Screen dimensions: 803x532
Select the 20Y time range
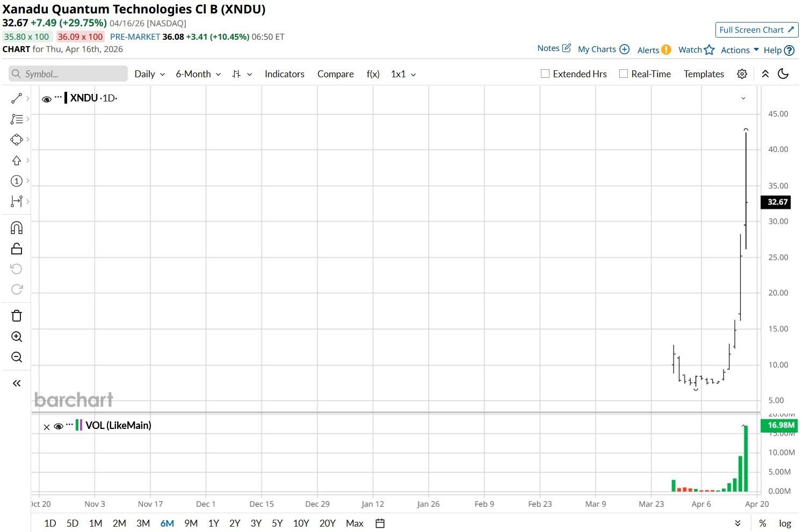coord(328,523)
